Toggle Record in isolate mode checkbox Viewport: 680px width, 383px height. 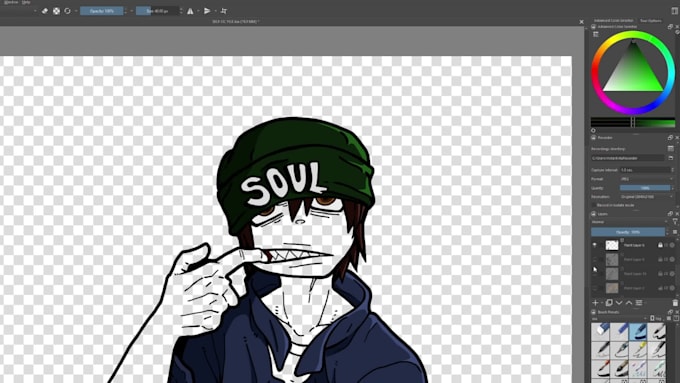[595, 205]
